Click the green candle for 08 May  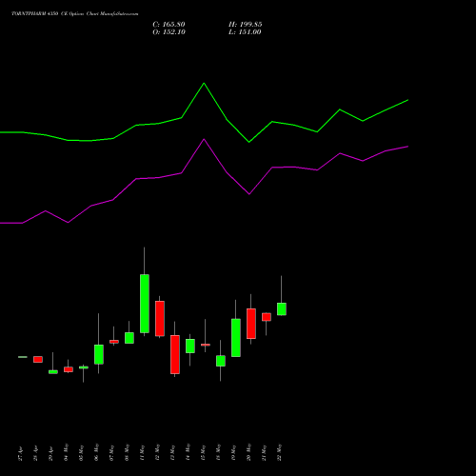point(129,338)
